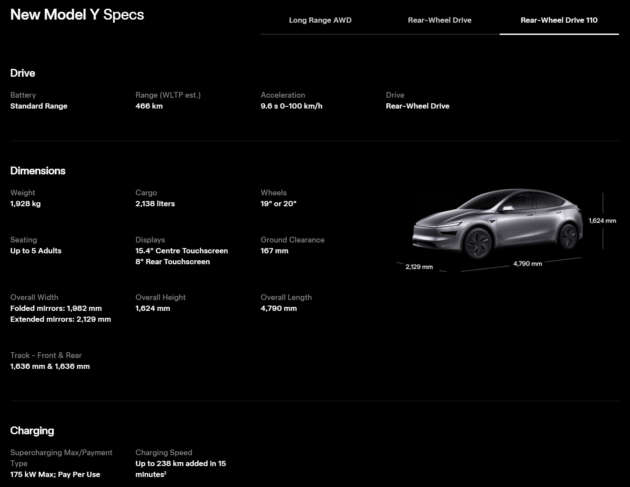Click the Charging Speed label
The image size is (630, 487).
tap(164, 452)
